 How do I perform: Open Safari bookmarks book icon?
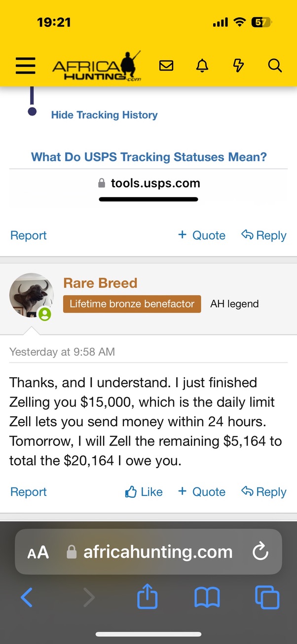click(x=207, y=598)
